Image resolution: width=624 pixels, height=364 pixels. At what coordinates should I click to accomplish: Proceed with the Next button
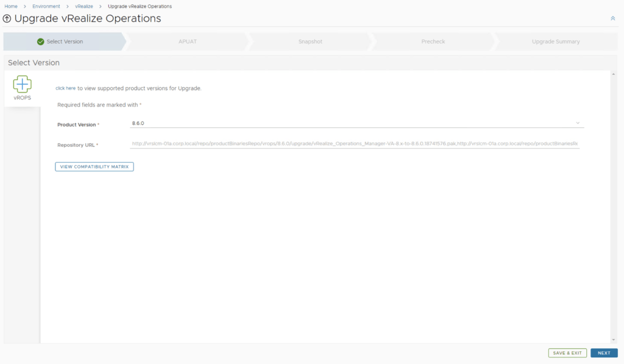pyautogui.click(x=604, y=353)
